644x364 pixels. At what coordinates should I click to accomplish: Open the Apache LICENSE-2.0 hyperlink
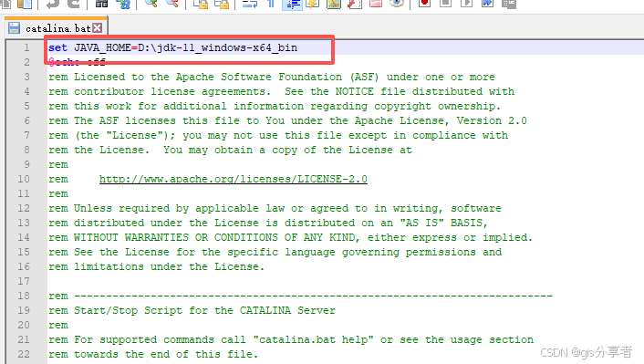(x=234, y=179)
